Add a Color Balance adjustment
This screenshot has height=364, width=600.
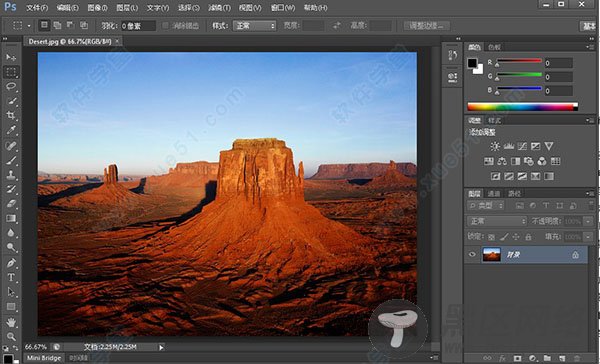click(502, 161)
